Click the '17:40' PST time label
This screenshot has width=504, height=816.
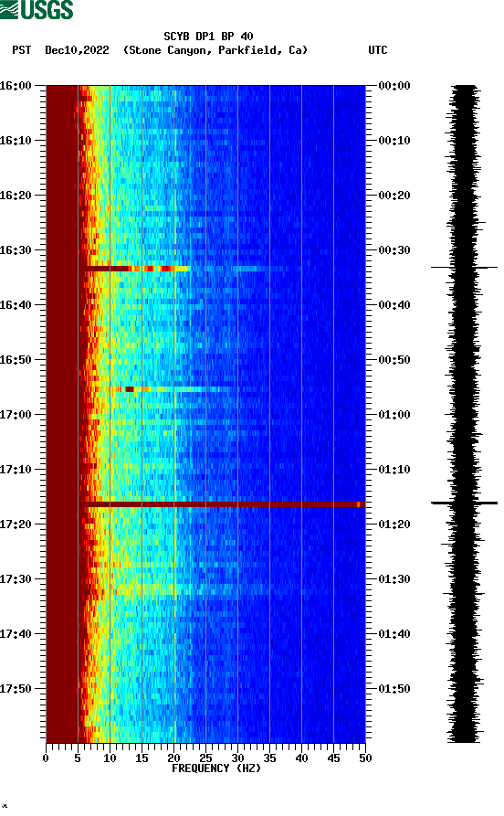[x=16, y=634]
